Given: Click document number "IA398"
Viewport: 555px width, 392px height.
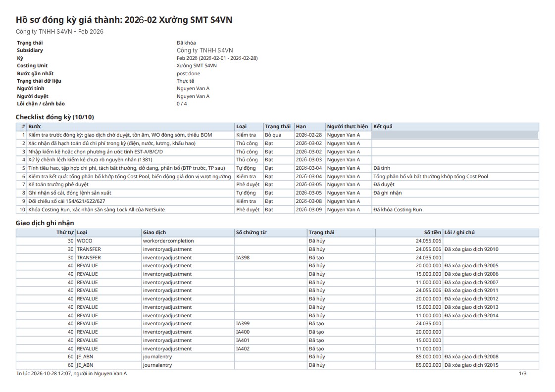Looking at the screenshot, I should click(x=243, y=257).
